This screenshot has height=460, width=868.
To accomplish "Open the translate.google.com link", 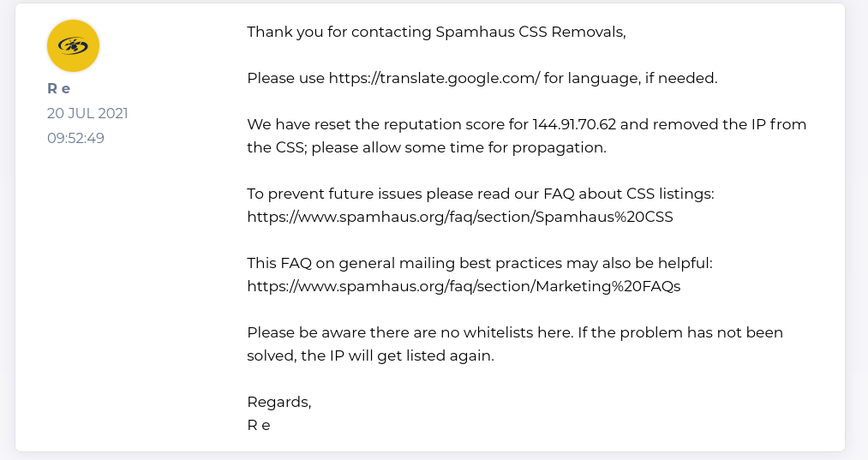I will [x=434, y=78].
